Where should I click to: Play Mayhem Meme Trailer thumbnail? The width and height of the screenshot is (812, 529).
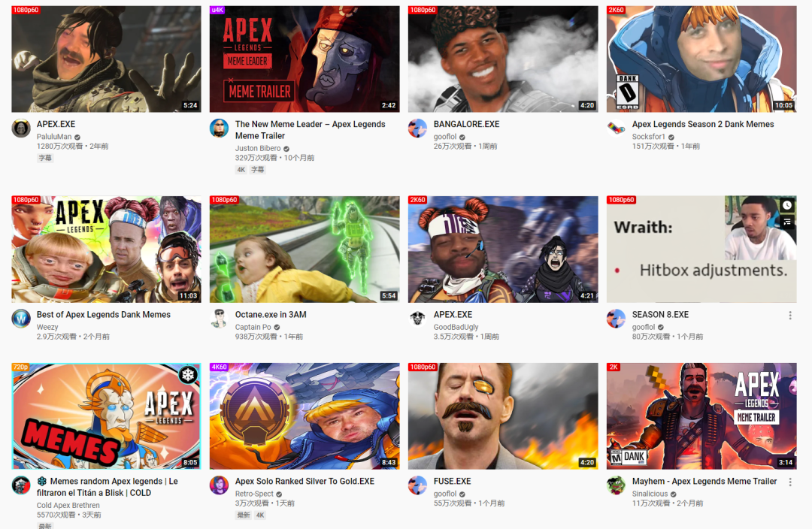tap(701, 416)
